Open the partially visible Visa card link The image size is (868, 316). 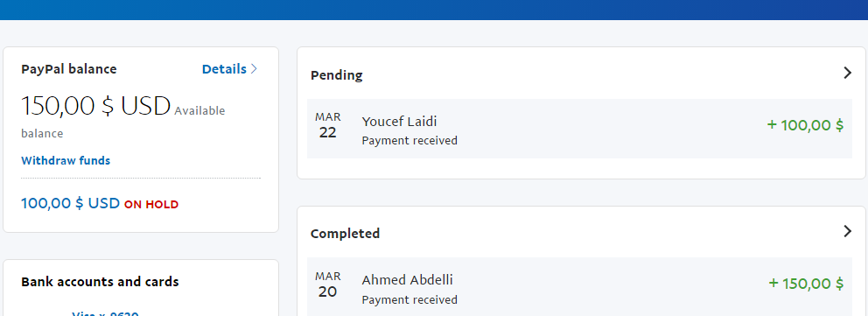click(105, 313)
